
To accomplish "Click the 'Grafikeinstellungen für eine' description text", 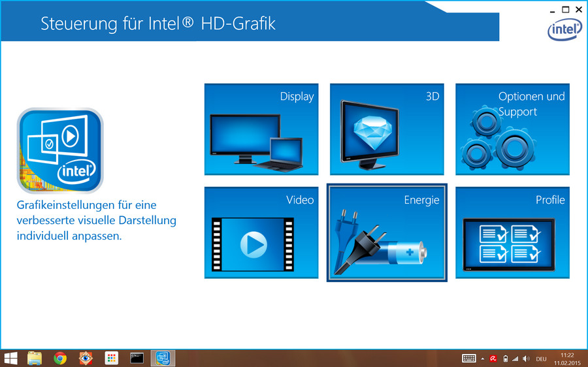I will tap(87, 205).
